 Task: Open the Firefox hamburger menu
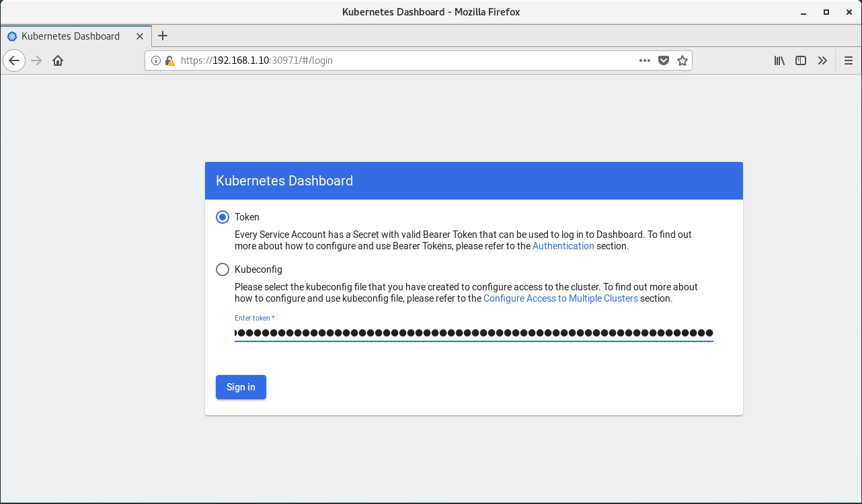(x=848, y=60)
